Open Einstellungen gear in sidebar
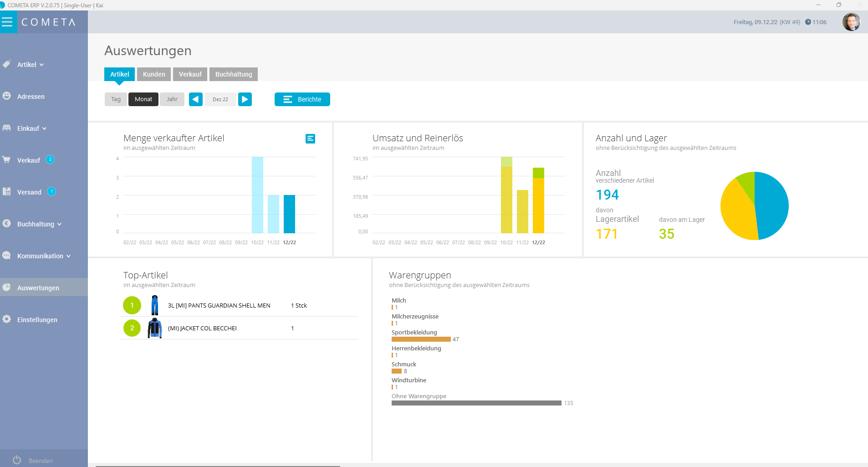Screen dimensions: 868x467 (7, 319)
